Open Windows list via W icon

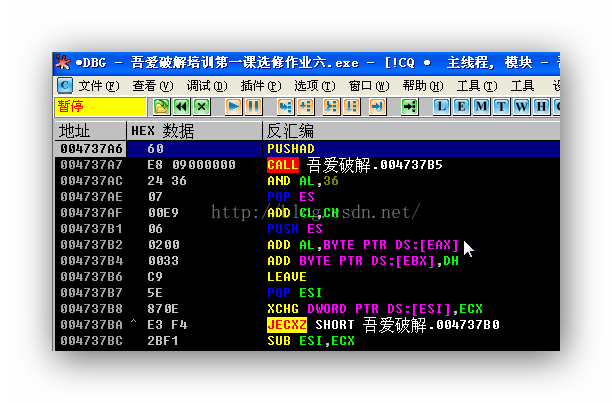tap(521, 107)
